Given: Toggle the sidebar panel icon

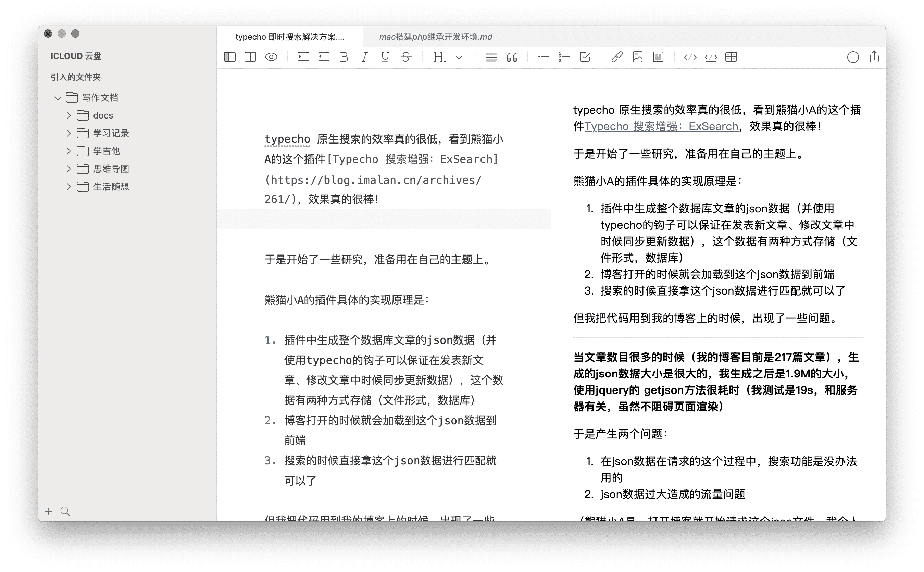Looking at the screenshot, I should coord(229,57).
